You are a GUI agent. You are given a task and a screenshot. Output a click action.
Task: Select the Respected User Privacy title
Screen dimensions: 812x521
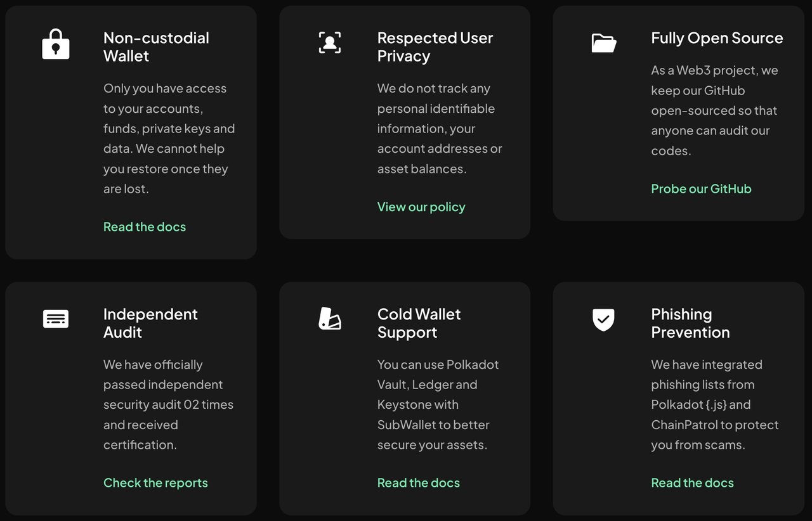(x=435, y=47)
